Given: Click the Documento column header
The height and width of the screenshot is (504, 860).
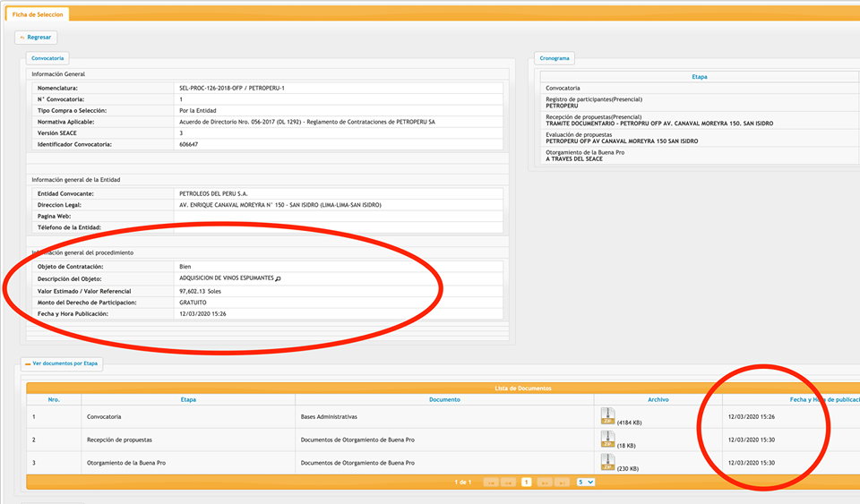Looking at the screenshot, I should point(444,399).
